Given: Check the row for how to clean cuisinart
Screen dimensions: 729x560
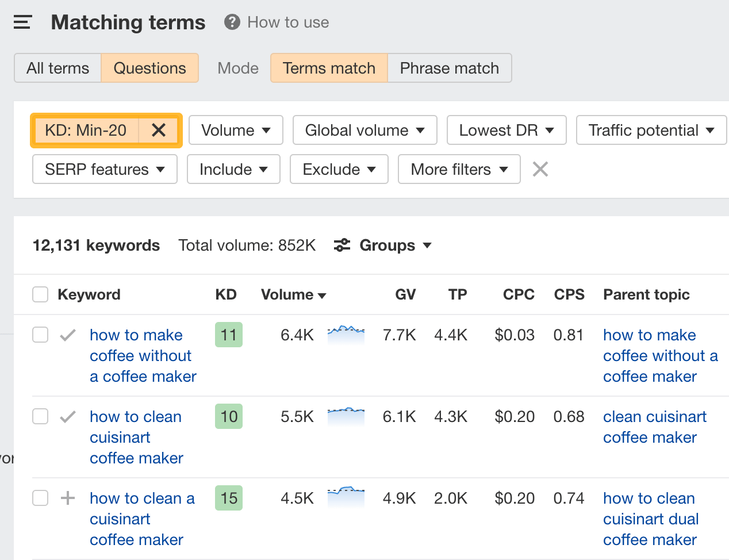Looking at the screenshot, I should pos(40,416).
